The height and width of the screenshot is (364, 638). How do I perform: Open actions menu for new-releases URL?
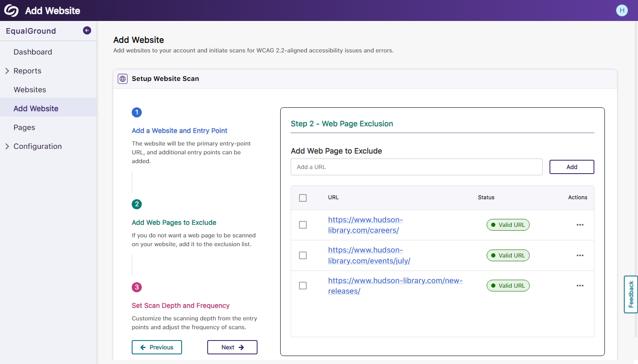(580, 286)
